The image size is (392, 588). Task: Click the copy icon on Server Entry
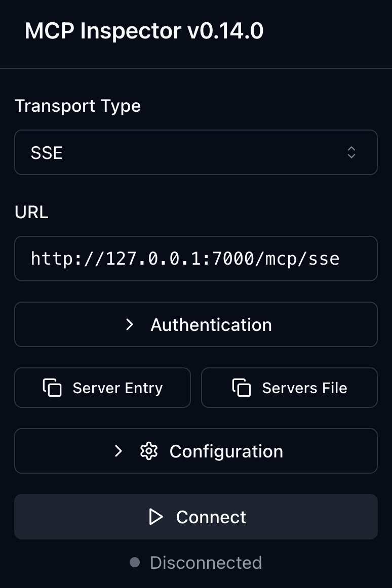click(x=52, y=388)
